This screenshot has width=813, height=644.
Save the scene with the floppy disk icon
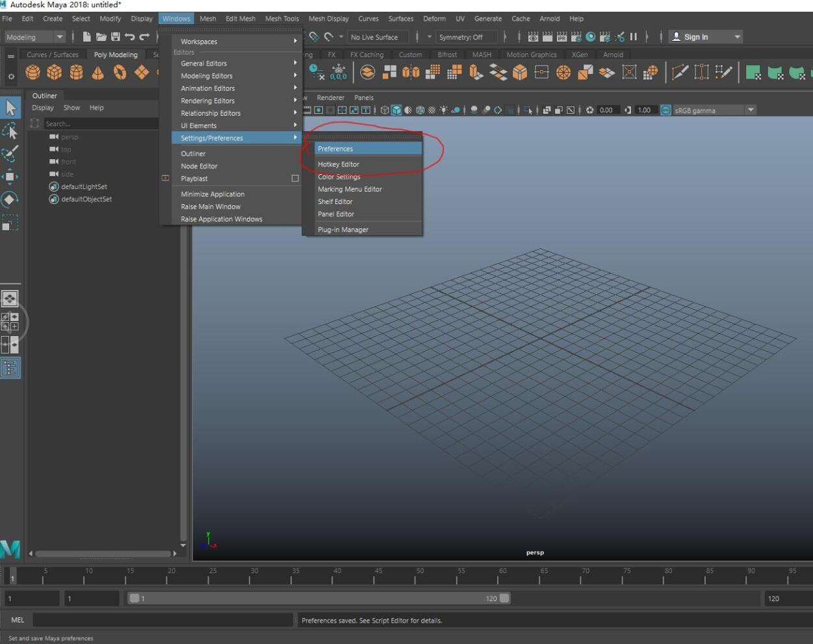coord(116,37)
